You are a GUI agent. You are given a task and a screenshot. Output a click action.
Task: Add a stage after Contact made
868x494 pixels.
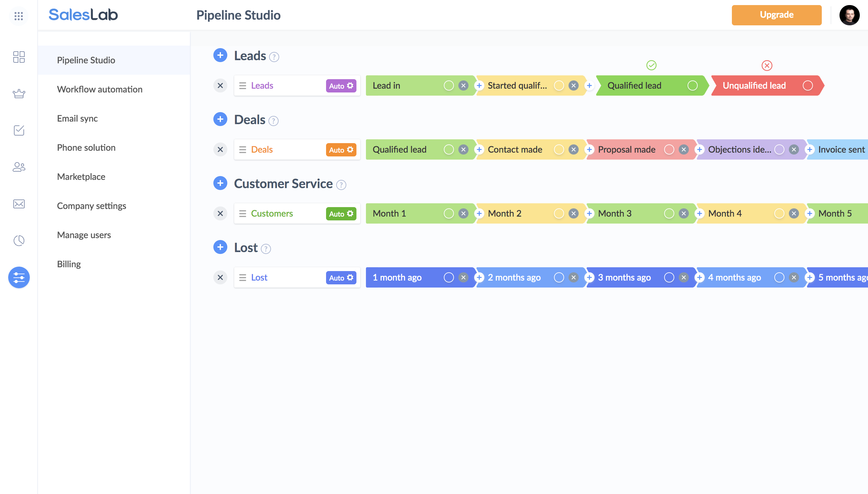pyautogui.click(x=590, y=149)
